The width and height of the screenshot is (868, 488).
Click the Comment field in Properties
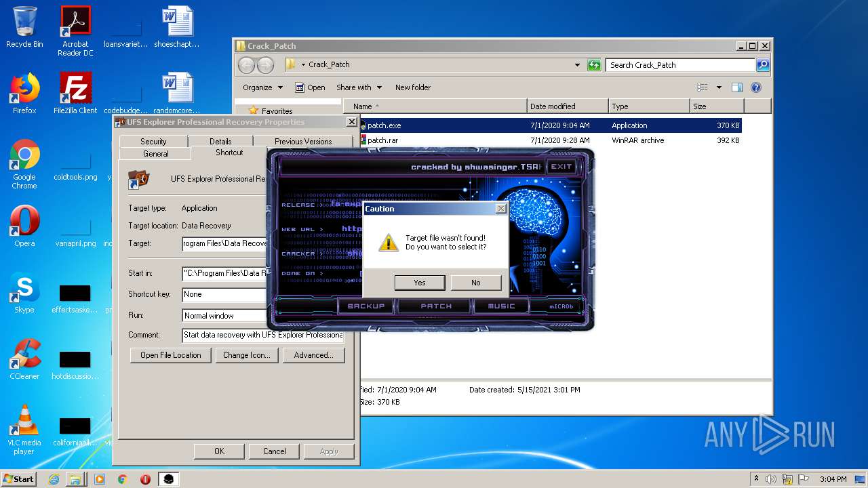(x=263, y=335)
